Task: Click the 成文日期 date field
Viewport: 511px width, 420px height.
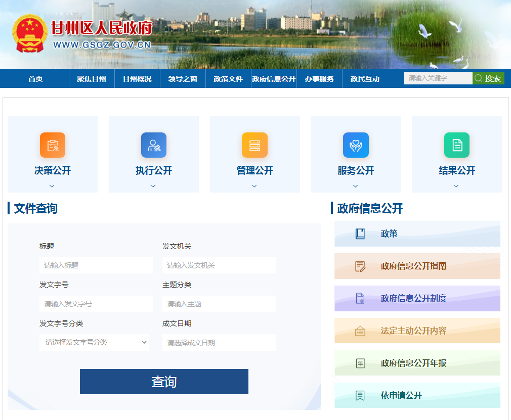Action: coord(219,343)
